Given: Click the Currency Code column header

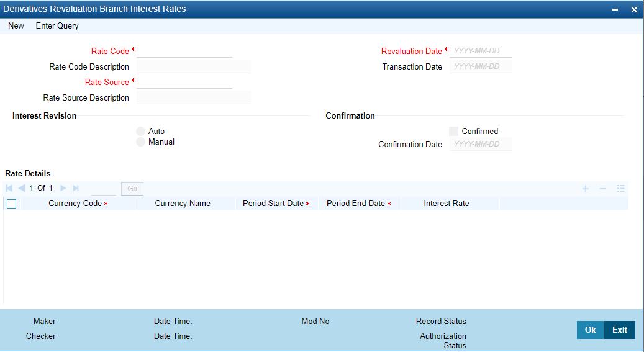Looking at the screenshot, I should tap(78, 203).
